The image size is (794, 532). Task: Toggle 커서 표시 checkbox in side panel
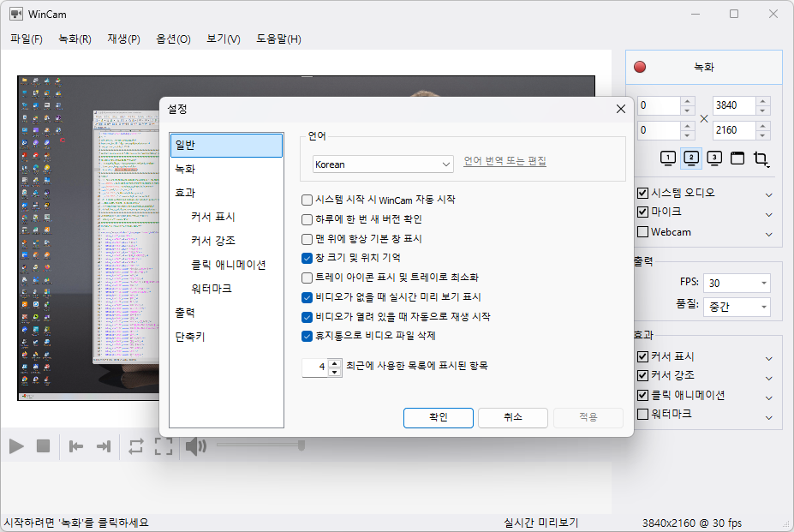tap(642, 356)
